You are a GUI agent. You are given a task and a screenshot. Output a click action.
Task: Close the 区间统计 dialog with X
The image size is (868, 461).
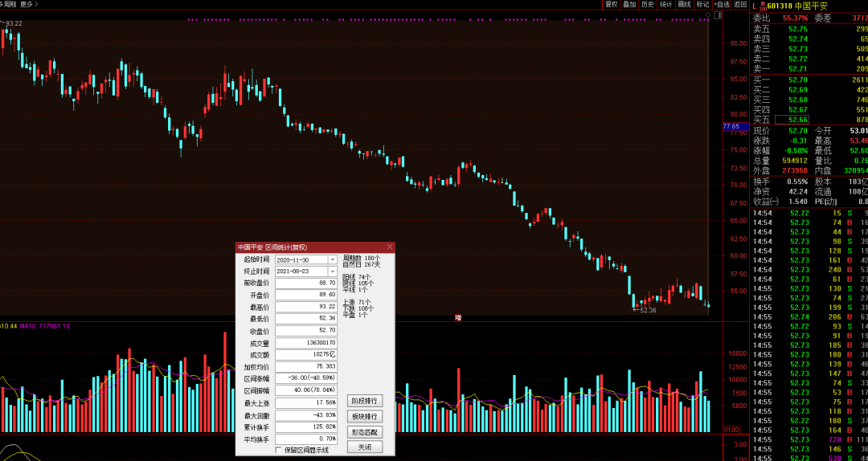point(390,247)
